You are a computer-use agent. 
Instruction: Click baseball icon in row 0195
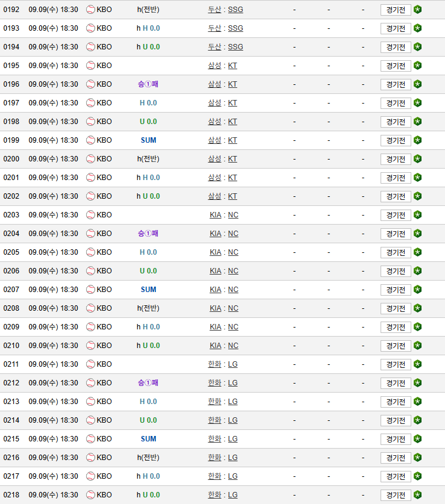point(91,66)
